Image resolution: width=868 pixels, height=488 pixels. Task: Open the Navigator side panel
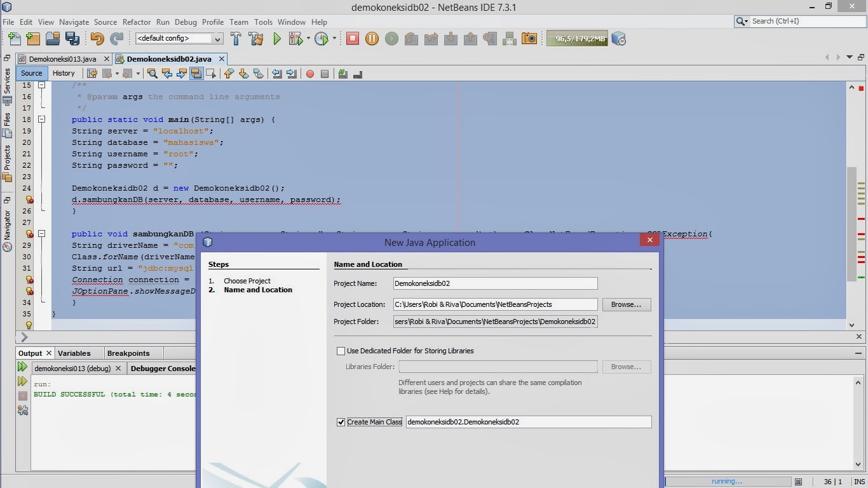[7, 230]
